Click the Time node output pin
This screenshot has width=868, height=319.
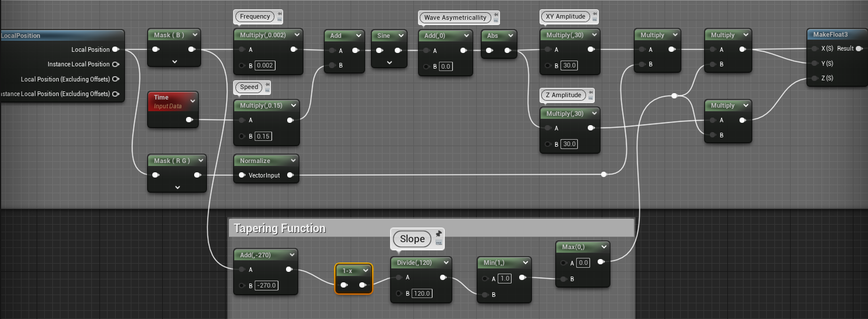point(189,120)
